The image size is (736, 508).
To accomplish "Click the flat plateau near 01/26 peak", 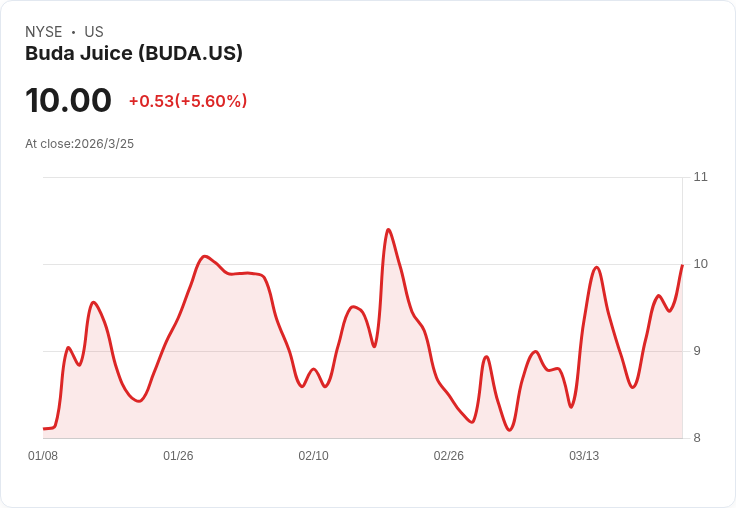I will [x=245, y=273].
